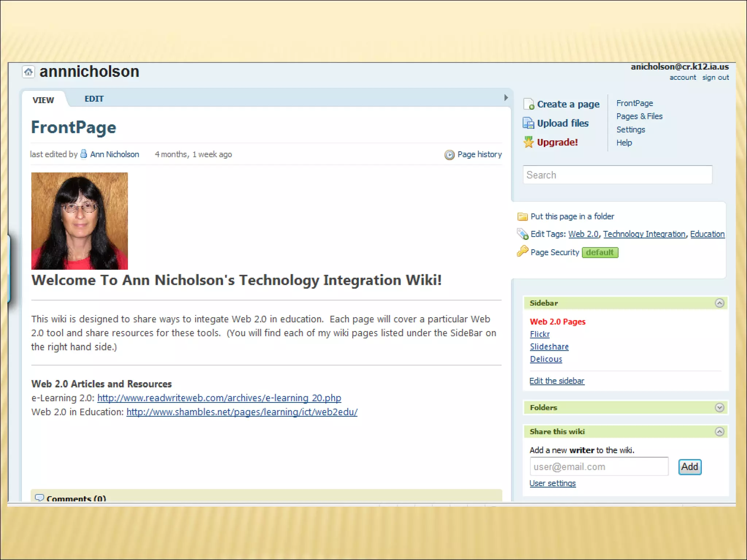This screenshot has width=747, height=560.
Task: Click the Create a page icon
Action: (529, 104)
